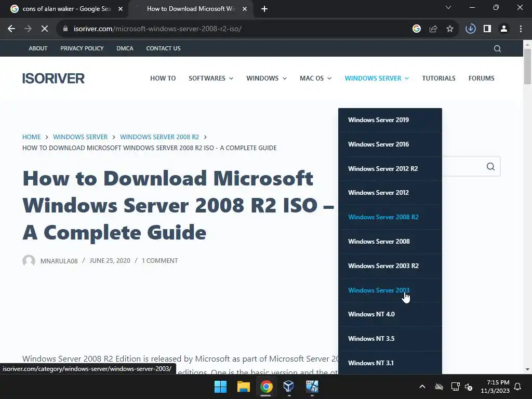Select Windows Server 2012 R2 from the dropdown
The image size is (532, 399).
coord(390,169)
